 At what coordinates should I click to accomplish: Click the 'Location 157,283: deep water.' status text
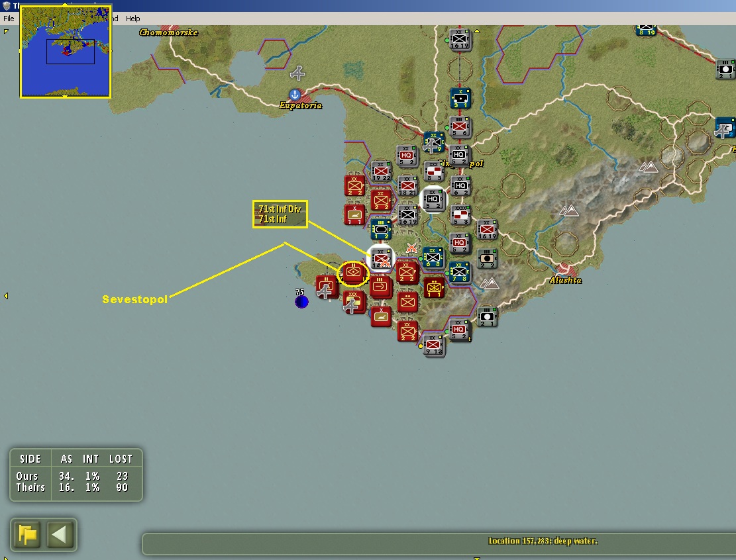[x=543, y=541]
